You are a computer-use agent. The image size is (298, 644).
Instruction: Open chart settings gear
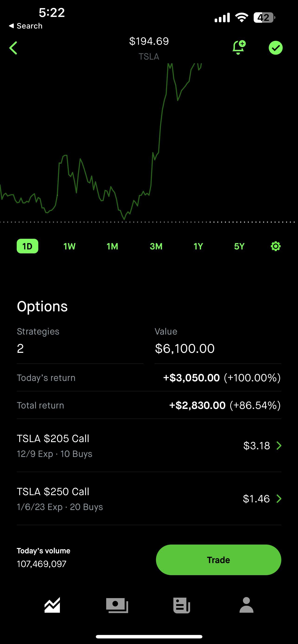(x=275, y=246)
